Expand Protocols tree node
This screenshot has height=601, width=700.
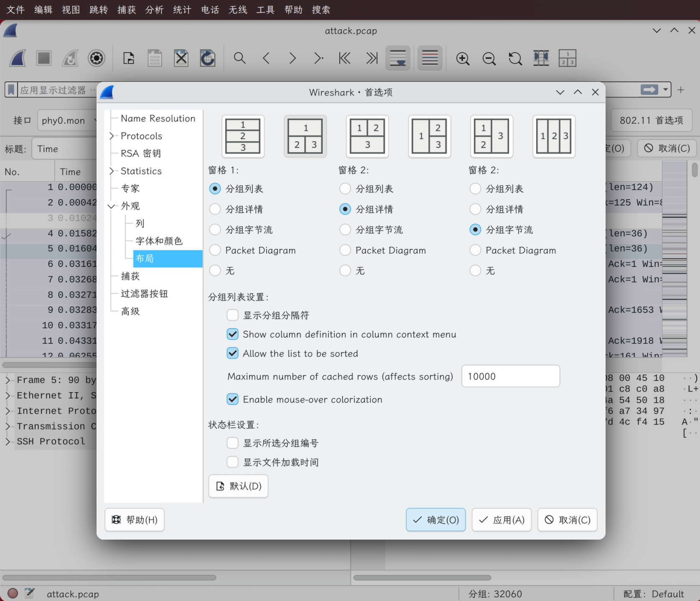(112, 136)
